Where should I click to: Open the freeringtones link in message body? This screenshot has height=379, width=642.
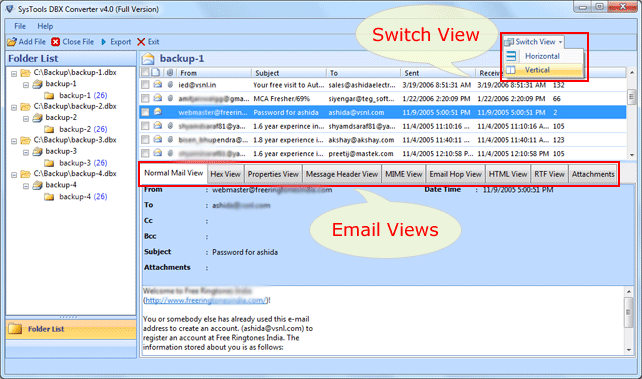point(206,300)
